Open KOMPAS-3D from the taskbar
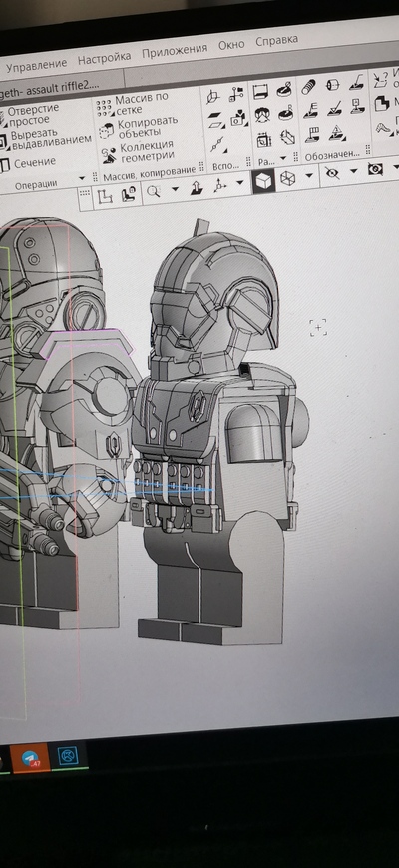This screenshot has width=399, height=868. [x=68, y=755]
